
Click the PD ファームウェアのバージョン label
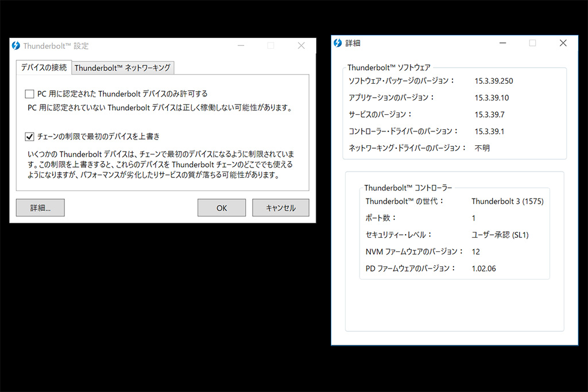[410, 269]
